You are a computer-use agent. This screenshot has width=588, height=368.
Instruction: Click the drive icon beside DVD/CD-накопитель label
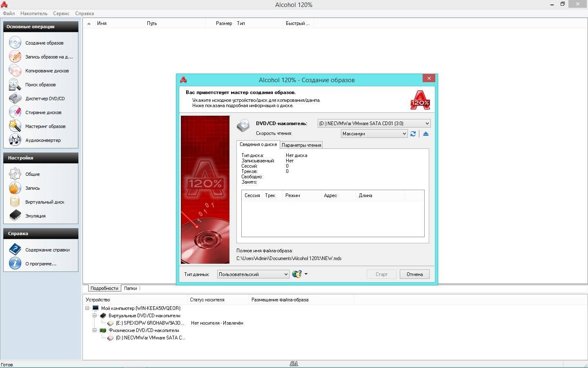click(x=243, y=125)
